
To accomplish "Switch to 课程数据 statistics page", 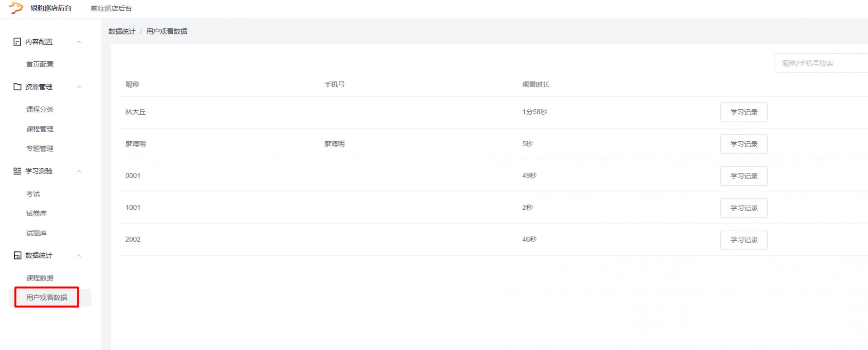I will coord(40,278).
